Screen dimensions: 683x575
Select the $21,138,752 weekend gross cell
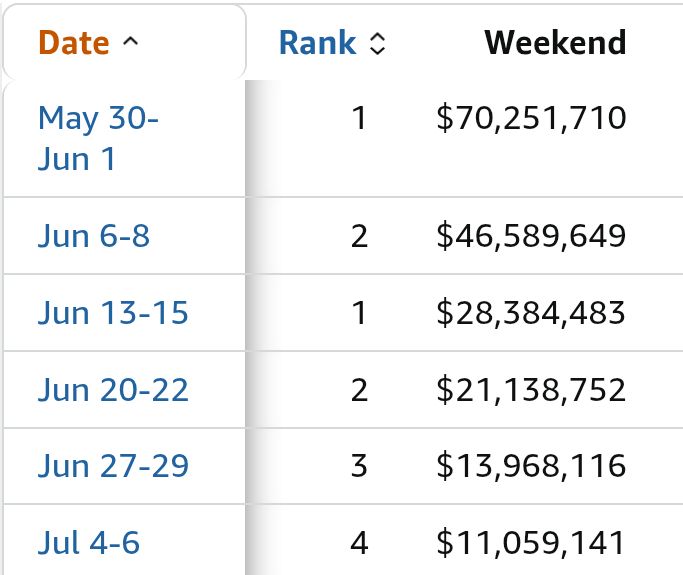click(x=531, y=389)
